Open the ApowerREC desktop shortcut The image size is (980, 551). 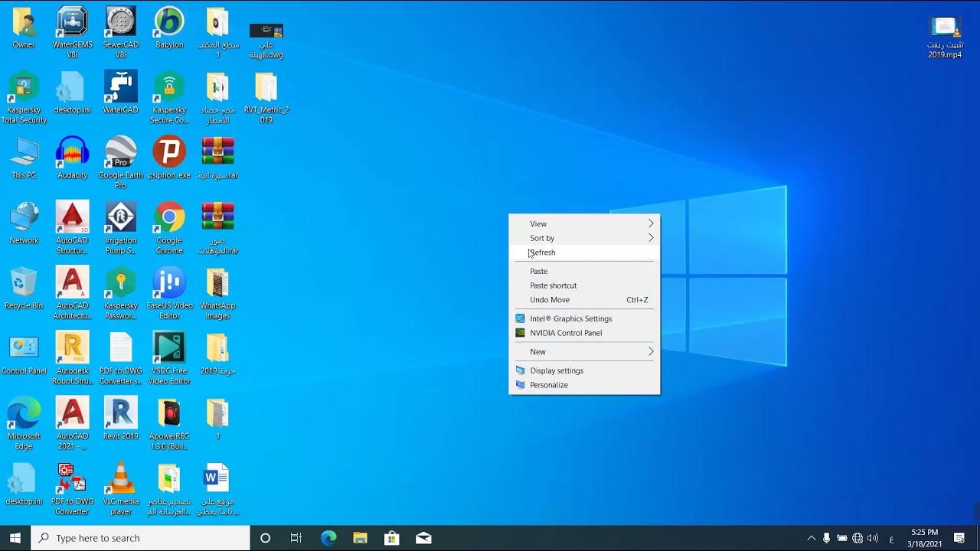point(169,424)
